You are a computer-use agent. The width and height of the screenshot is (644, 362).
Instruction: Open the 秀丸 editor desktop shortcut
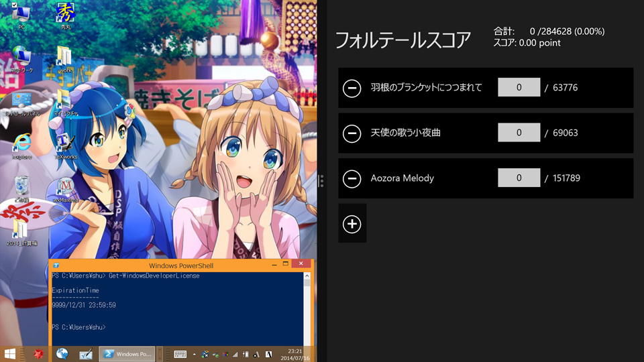65,16
